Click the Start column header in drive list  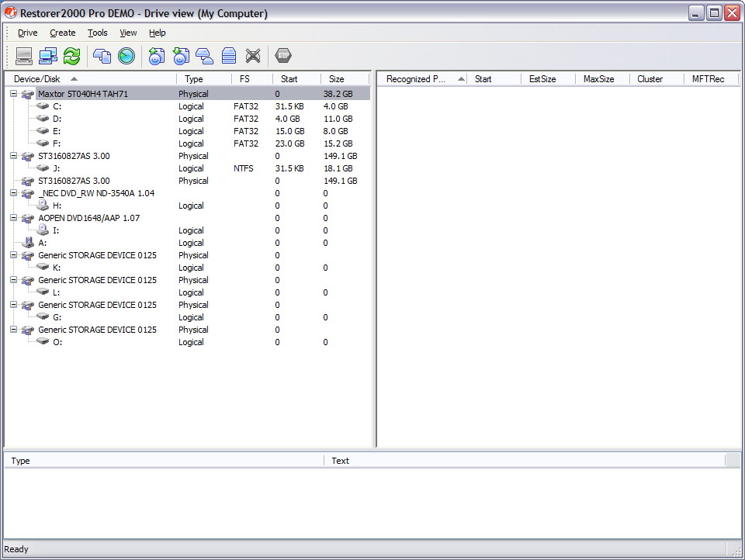[x=296, y=79]
